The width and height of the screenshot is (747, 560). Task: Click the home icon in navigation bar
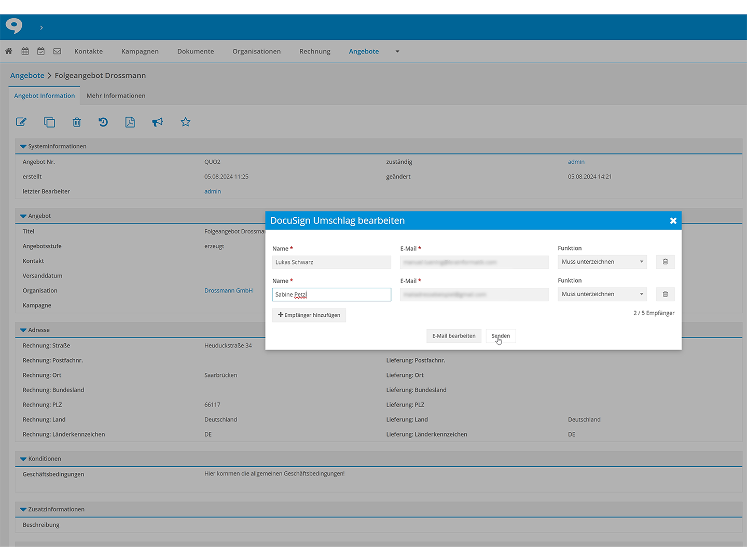coord(9,51)
